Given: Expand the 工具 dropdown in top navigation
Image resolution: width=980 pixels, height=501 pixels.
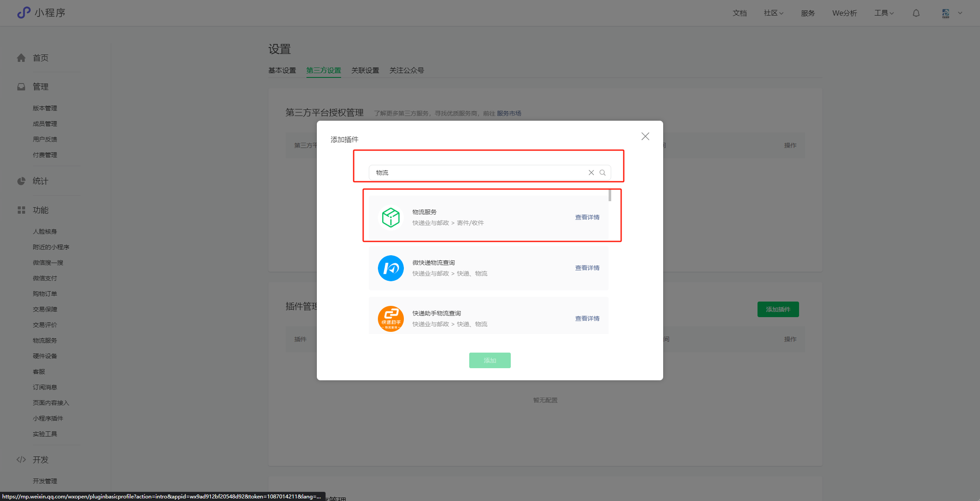Looking at the screenshot, I should [884, 13].
